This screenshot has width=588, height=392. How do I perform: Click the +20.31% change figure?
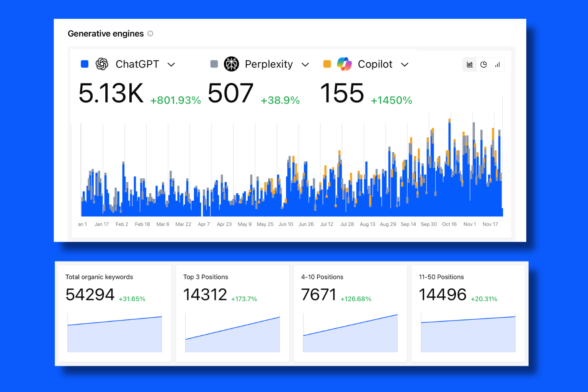(484, 299)
